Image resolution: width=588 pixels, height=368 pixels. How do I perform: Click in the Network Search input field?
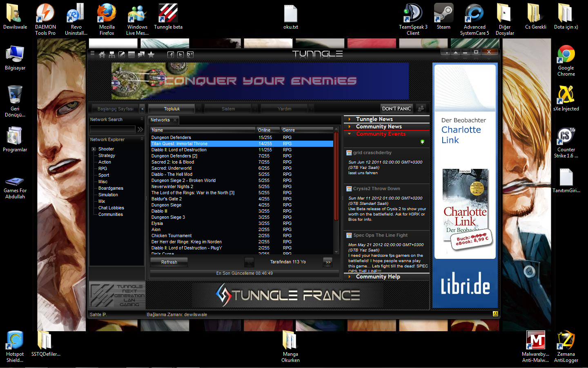tap(112, 129)
